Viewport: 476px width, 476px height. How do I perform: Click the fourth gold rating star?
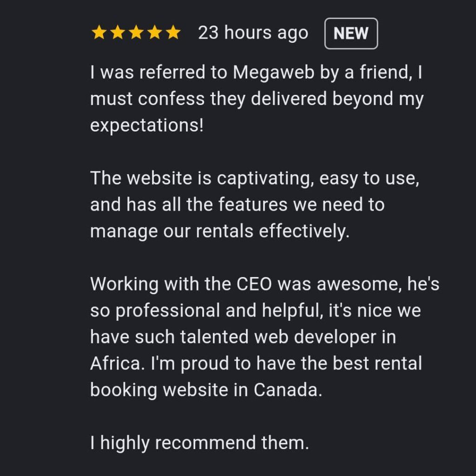pos(155,32)
